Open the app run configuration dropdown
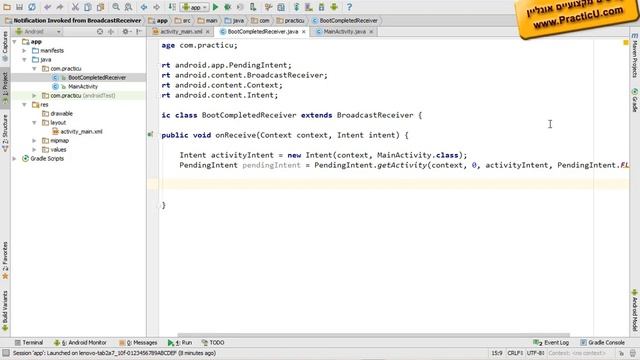 pyautogui.click(x=195, y=7)
